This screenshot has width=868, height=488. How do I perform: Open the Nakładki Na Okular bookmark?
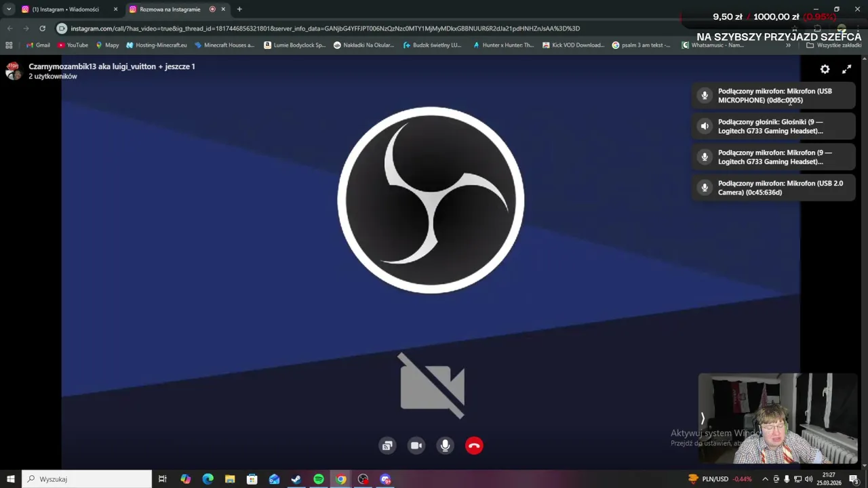[364, 45]
